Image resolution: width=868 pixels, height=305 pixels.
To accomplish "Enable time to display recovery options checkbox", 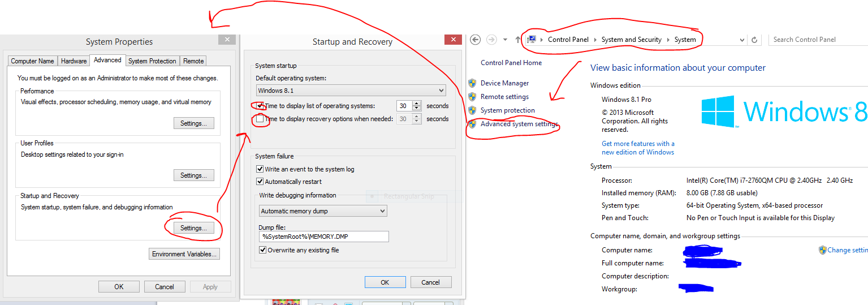I will pos(260,119).
